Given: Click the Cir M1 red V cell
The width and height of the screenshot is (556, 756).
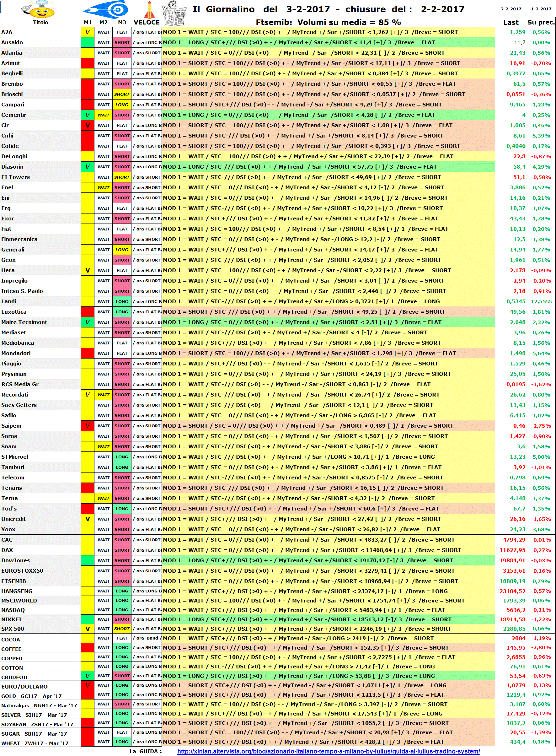Looking at the screenshot, I should [x=88, y=125].
